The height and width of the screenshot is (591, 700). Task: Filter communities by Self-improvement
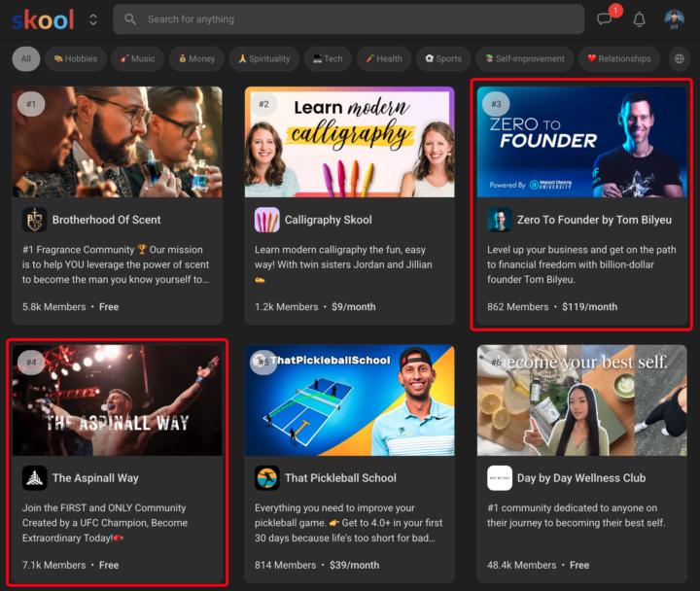[525, 59]
